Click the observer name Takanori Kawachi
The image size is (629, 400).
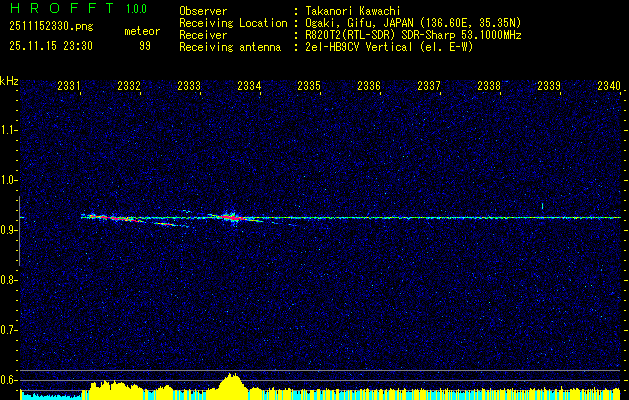click(351, 11)
